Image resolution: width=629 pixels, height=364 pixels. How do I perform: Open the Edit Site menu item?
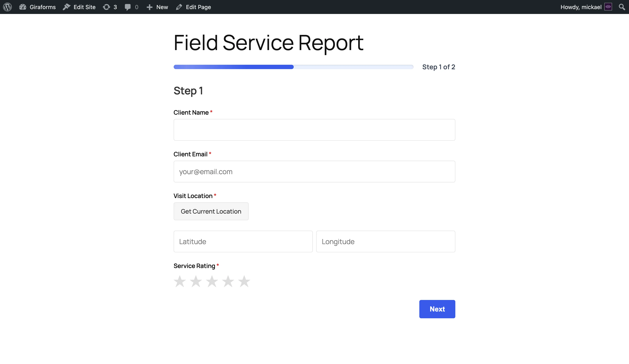84,7
